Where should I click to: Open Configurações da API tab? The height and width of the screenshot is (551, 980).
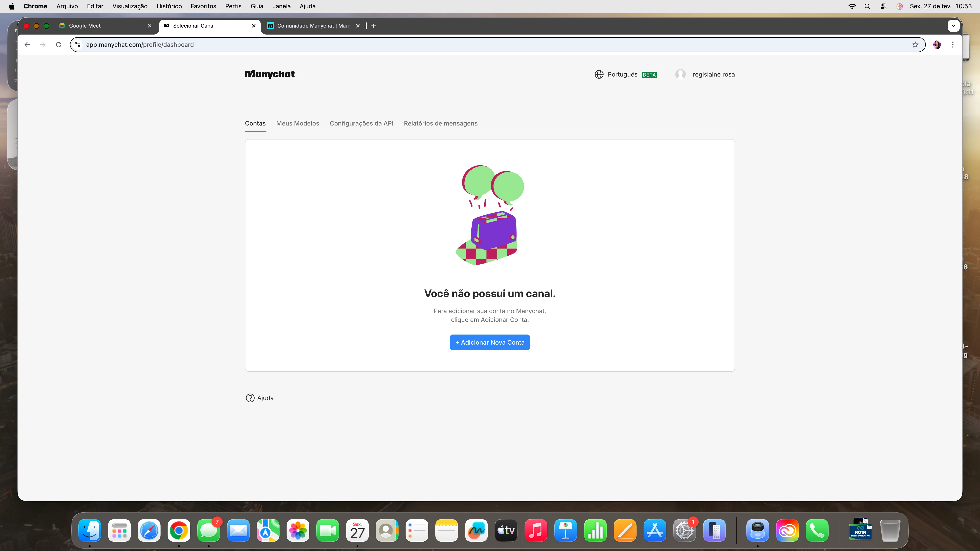click(361, 123)
